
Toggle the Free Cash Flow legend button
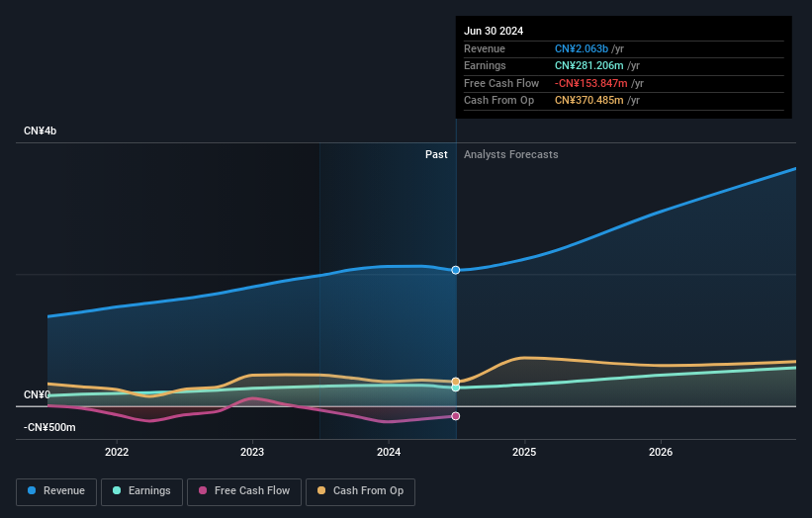click(x=244, y=491)
